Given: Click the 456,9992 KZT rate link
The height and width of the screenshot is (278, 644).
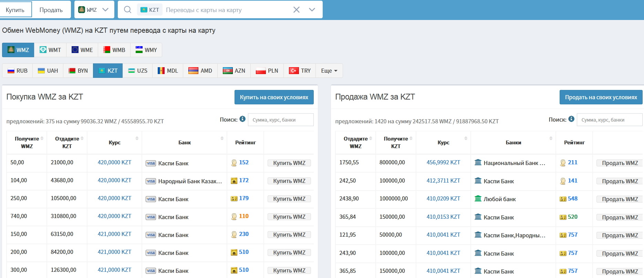Looking at the screenshot, I should (x=443, y=162).
